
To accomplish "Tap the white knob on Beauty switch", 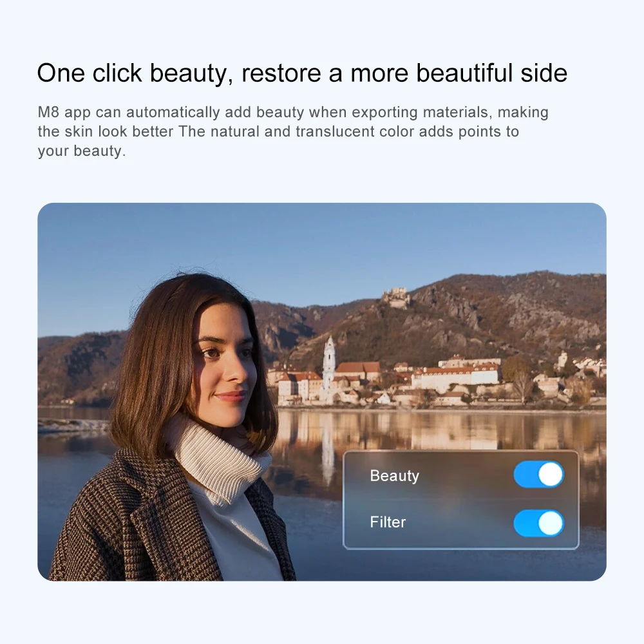I will click(x=551, y=475).
